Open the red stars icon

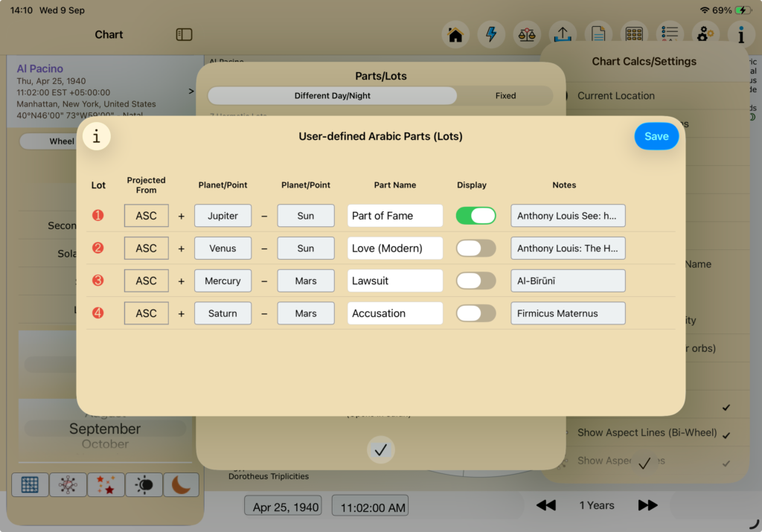pyautogui.click(x=106, y=485)
